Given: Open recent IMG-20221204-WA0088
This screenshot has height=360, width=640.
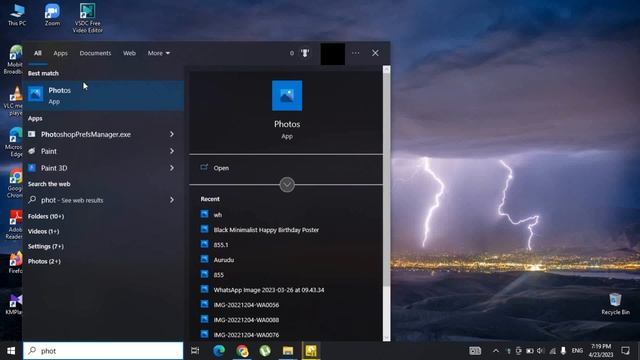Looking at the screenshot, I should point(246,320).
